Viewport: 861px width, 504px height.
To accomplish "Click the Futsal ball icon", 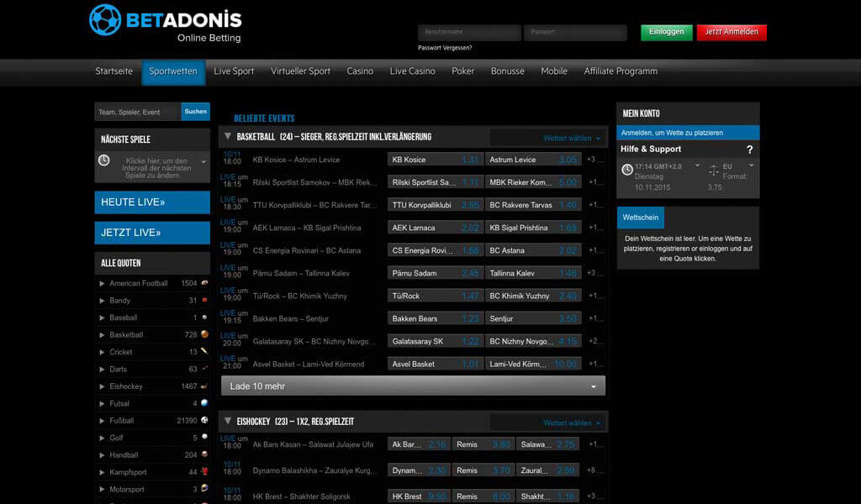I will coord(204,403).
